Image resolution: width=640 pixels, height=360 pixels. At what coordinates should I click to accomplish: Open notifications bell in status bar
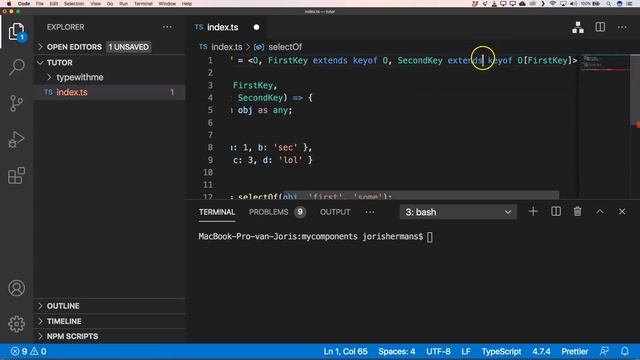pyautogui.click(x=625, y=351)
